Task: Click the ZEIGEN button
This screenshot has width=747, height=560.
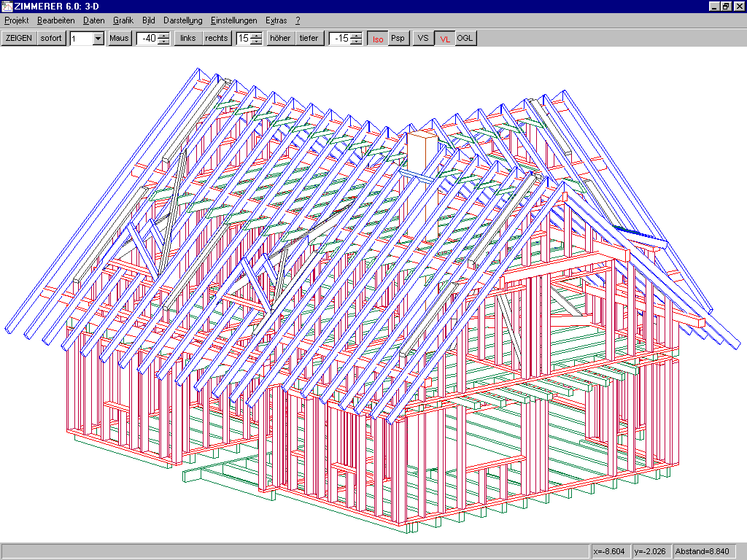Action: (x=19, y=38)
